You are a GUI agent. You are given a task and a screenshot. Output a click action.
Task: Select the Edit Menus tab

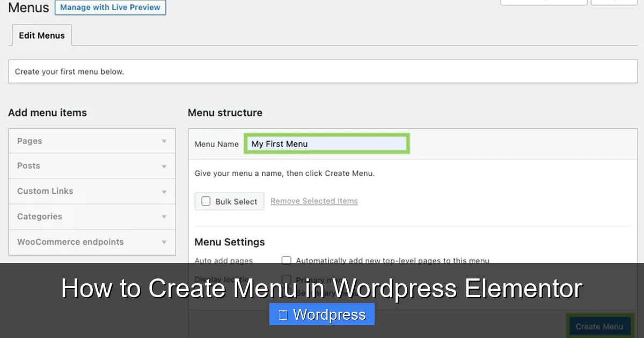pos(41,35)
